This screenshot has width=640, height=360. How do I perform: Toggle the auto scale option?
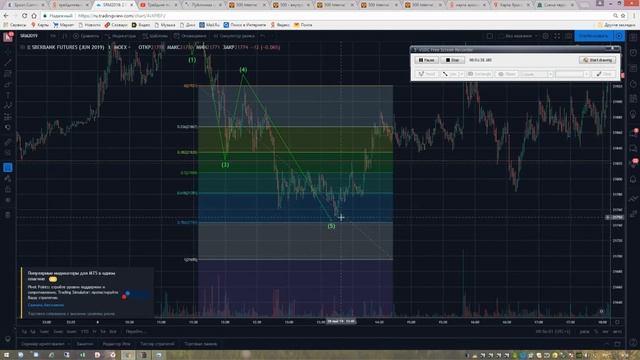click(617, 332)
